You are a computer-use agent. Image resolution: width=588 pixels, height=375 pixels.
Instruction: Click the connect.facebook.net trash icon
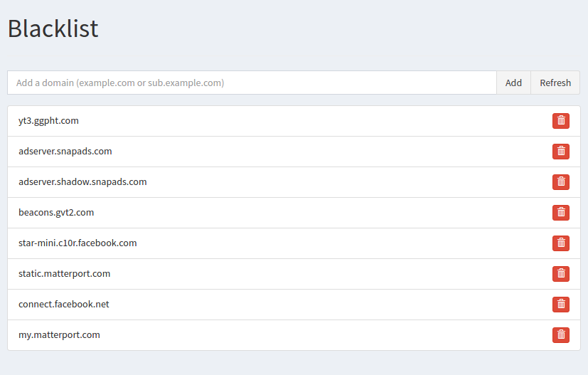click(x=560, y=305)
